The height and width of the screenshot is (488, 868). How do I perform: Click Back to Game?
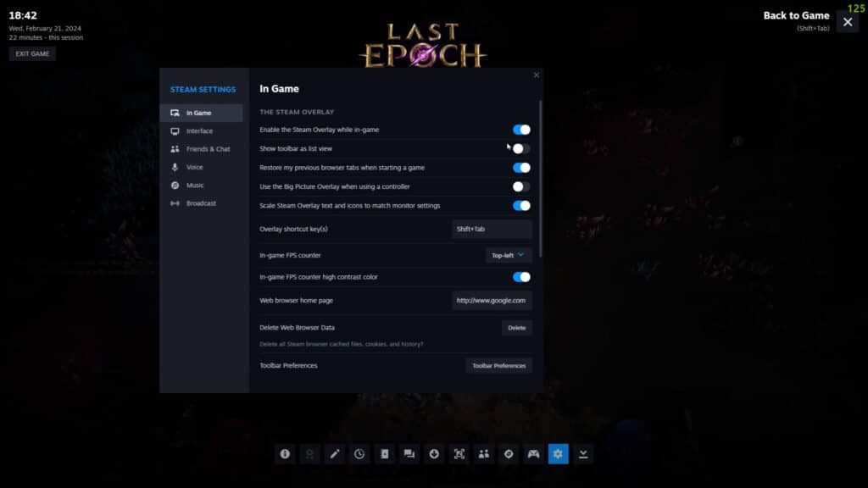point(796,15)
